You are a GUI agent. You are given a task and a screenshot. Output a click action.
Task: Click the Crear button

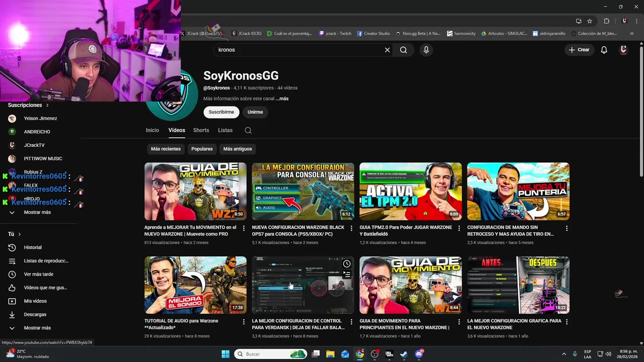[x=579, y=50]
